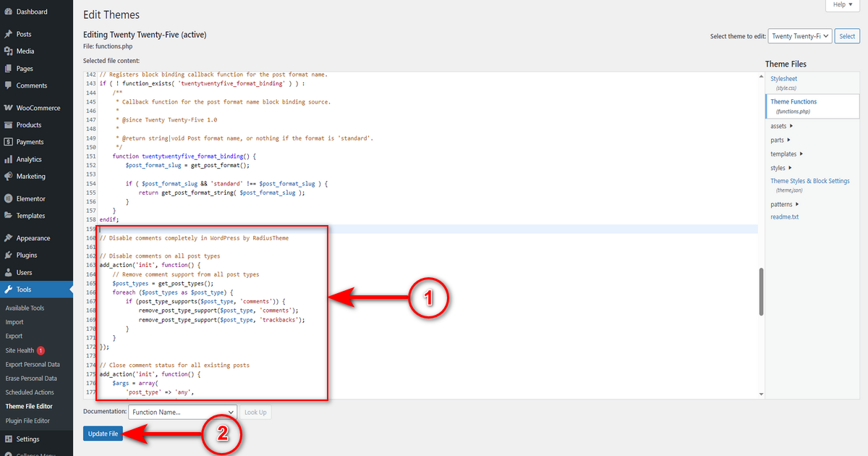Open Site Health submenu item
This screenshot has height=456, width=868.
pos(20,350)
